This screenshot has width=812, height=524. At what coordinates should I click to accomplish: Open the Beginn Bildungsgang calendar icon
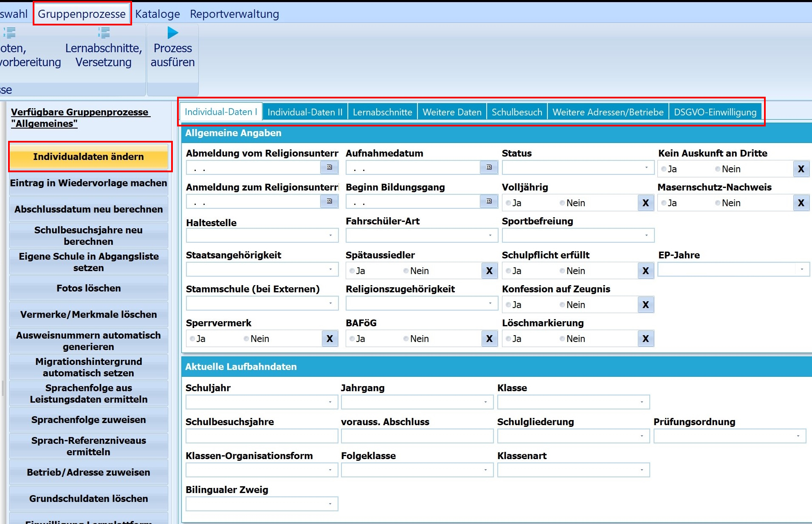coord(489,202)
